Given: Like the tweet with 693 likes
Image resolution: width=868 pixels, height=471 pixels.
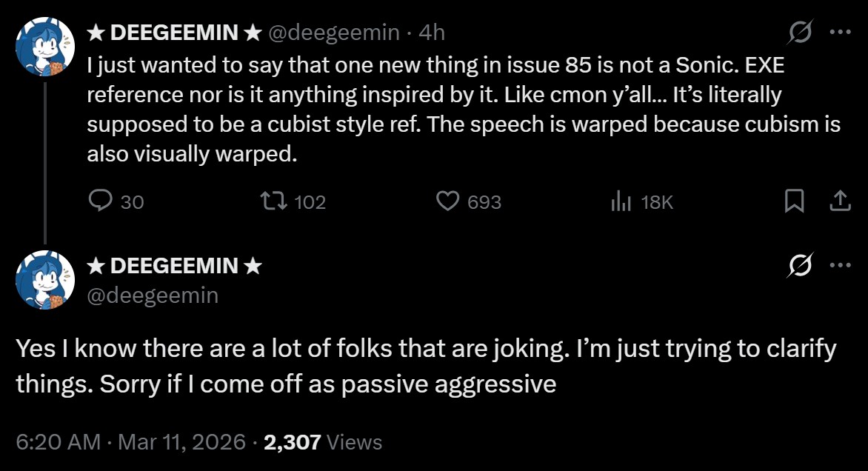Looking at the screenshot, I should [x=447, y=201].
